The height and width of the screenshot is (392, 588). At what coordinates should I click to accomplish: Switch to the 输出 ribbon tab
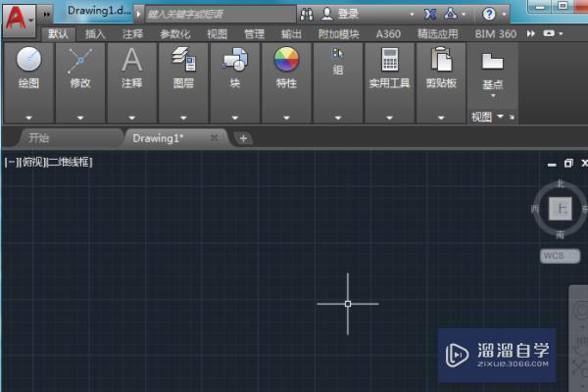(x=291, y=34)
